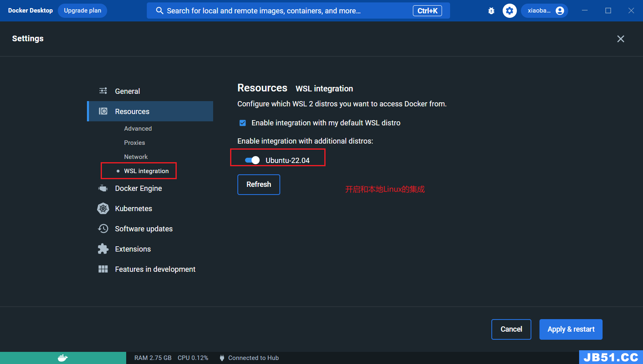Click the Connected to Hub plug icon
This screenshot has width=643, height=364.
[x=222, y=358]
